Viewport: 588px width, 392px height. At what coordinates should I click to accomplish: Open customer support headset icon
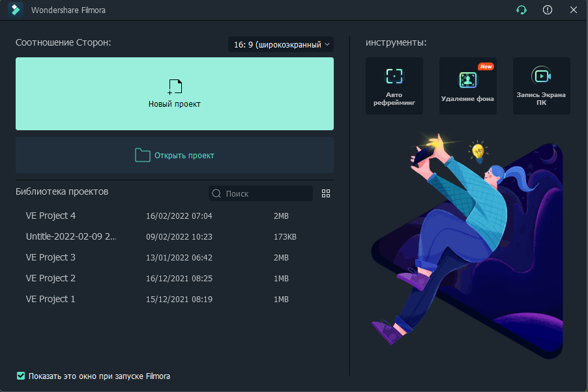(522, 10)
